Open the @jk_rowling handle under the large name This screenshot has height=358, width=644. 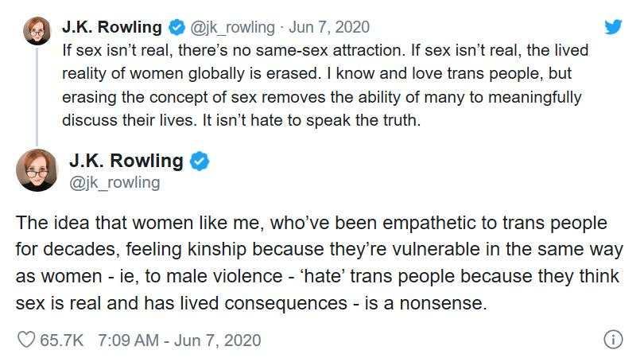(x=114, y=183)
